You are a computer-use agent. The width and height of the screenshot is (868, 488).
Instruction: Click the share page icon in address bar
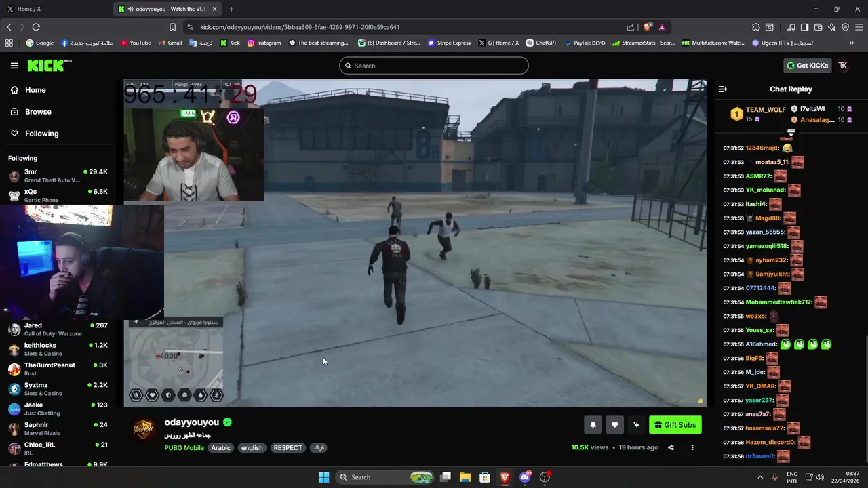(x=631, y=27)
